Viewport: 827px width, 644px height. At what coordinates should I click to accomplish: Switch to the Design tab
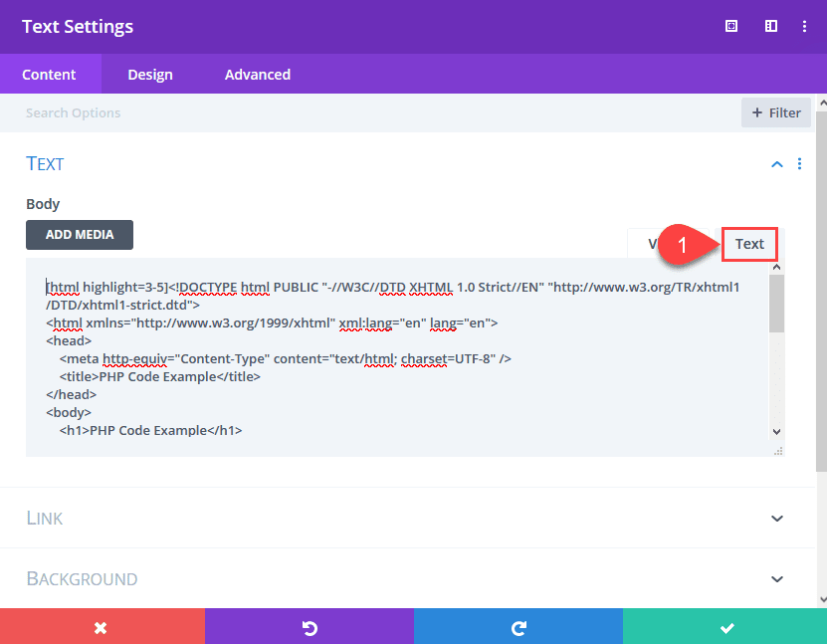tap(150, 74)
